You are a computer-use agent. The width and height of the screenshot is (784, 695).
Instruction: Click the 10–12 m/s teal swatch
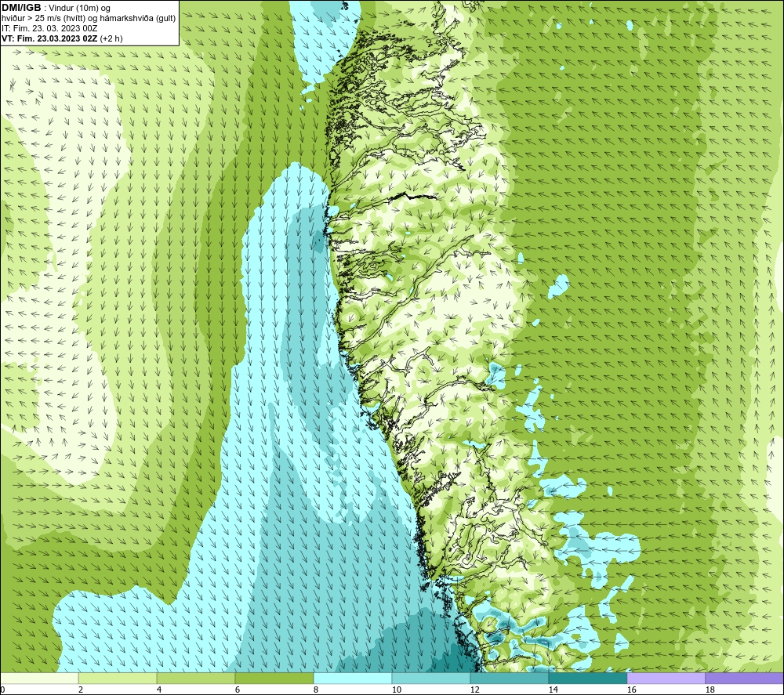click(431, 679)
